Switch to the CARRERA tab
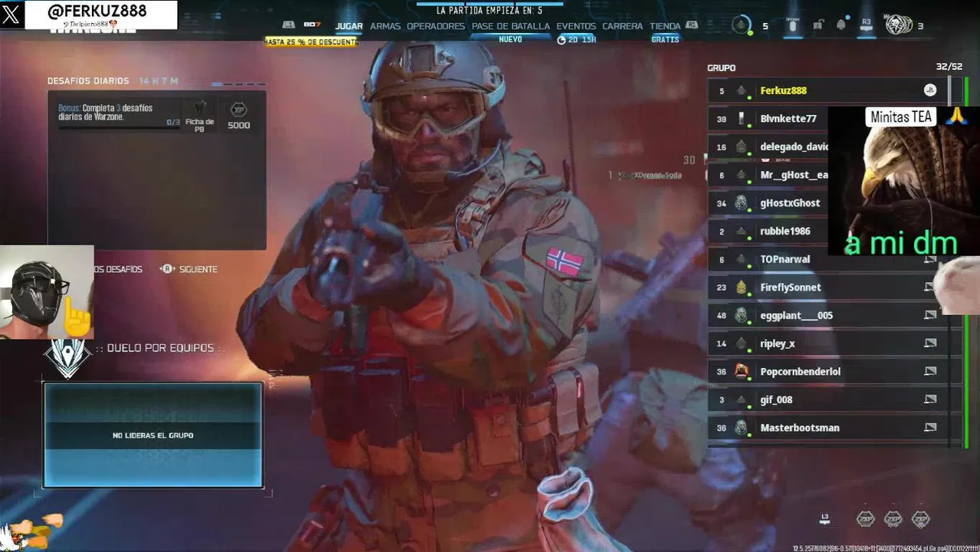 (623, 26)
